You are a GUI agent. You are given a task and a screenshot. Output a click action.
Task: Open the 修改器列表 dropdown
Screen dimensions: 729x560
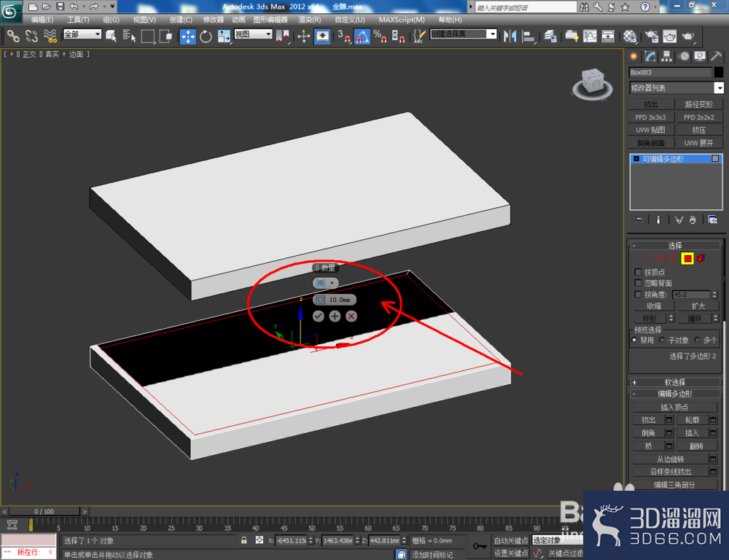pyautogui.click(x=677, y=88)
